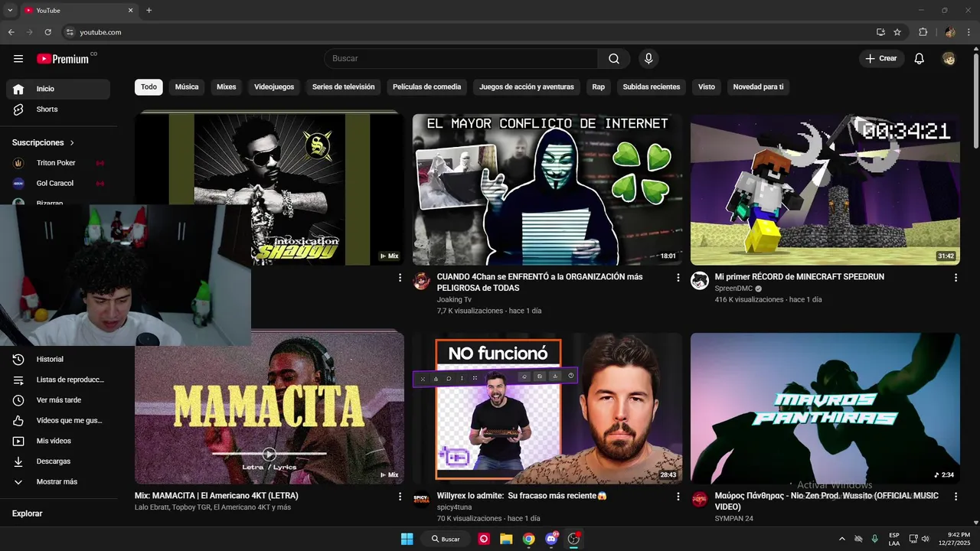
Task: Select the Música filter chip
Action: coord(187,87)
